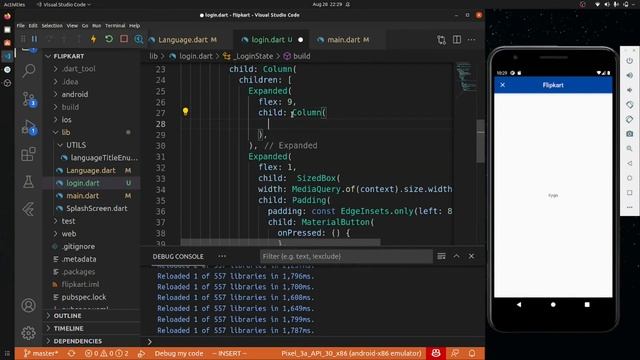The image size is (640, 360).
Task: Open Search in the activity bar
Action: pos(29,71)
